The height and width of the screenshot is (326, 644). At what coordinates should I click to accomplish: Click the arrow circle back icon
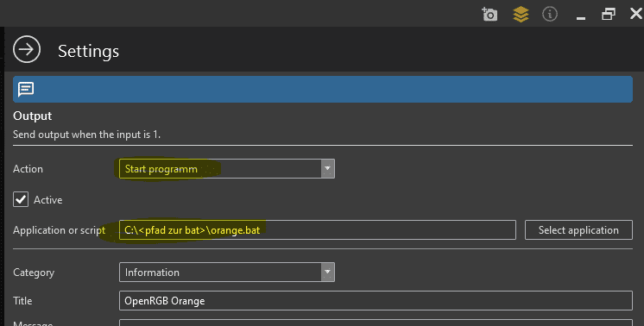27,50
